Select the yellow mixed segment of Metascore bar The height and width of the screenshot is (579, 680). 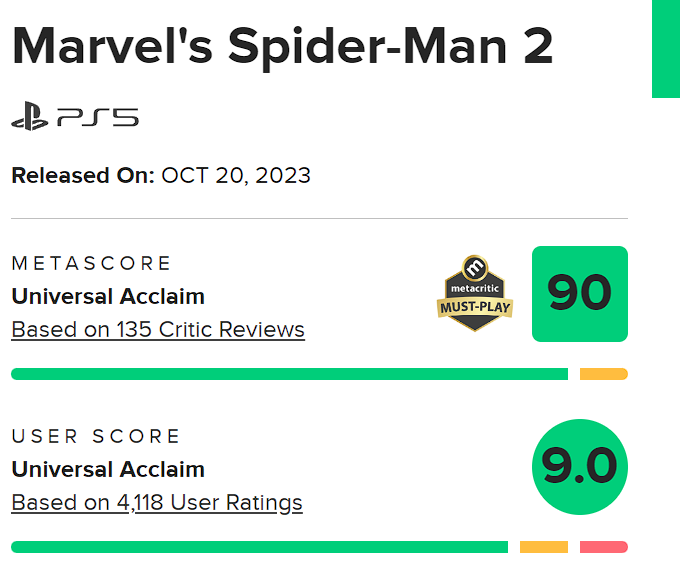pos(604,374)
